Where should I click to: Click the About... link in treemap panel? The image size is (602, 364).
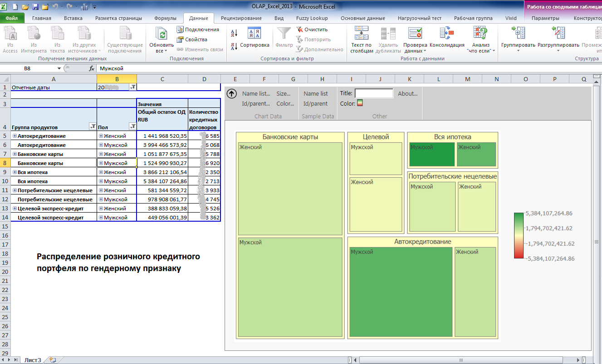pyautogui.click(x=407, y=93)
